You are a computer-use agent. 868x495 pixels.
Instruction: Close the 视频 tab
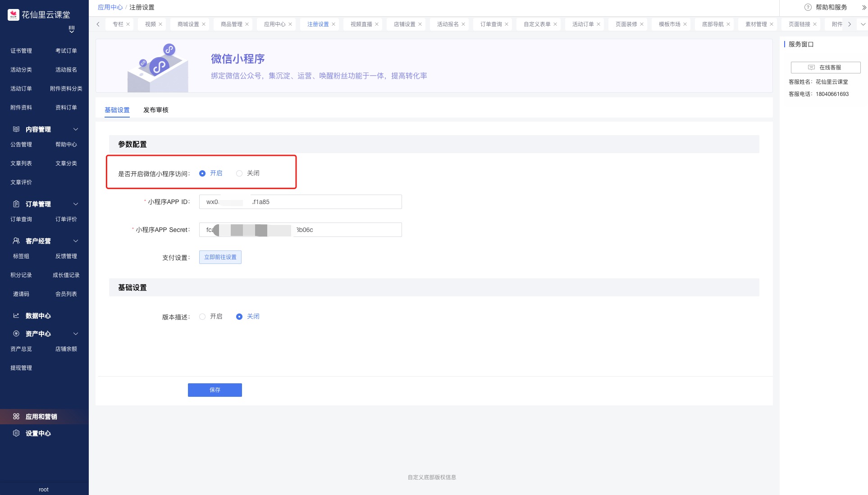click(160, 24)
